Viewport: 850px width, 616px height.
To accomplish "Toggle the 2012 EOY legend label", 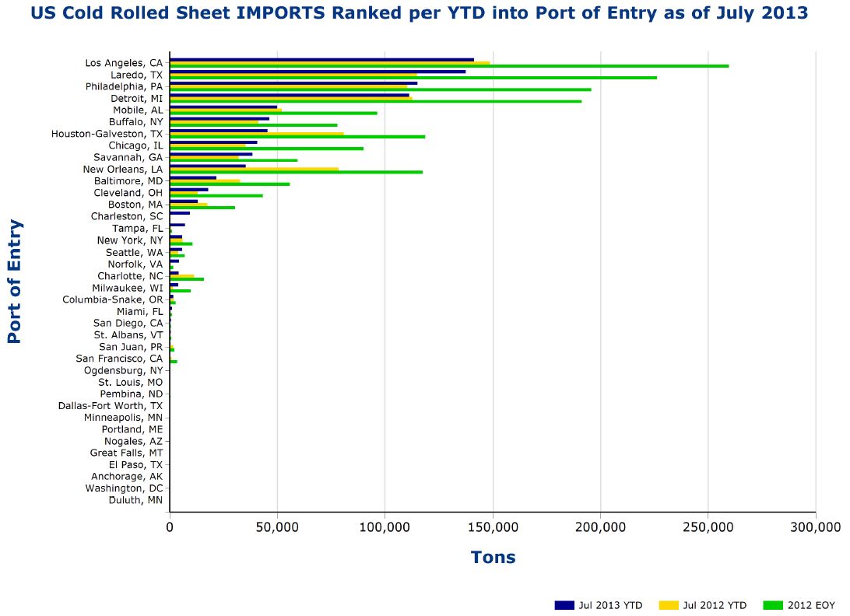I will 810,605.
